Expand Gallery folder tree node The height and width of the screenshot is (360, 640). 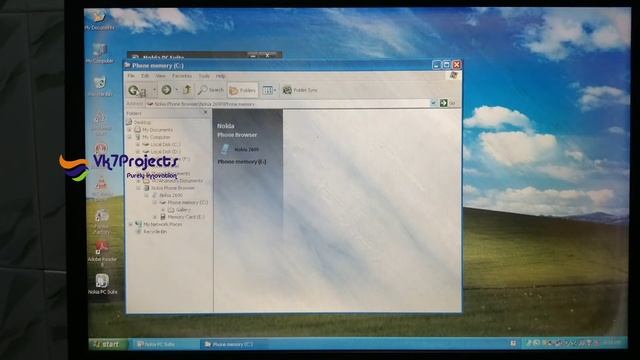[163, 210]
